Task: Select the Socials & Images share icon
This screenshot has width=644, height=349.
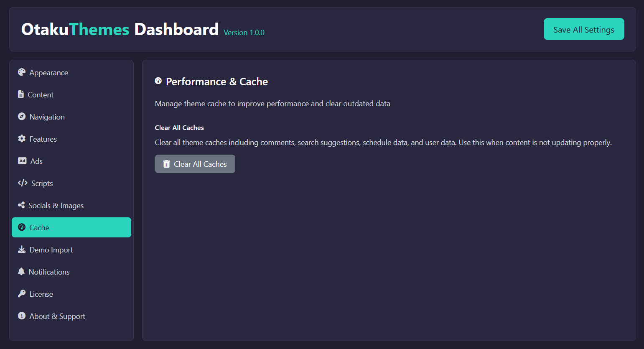Action: coord(21,205)
